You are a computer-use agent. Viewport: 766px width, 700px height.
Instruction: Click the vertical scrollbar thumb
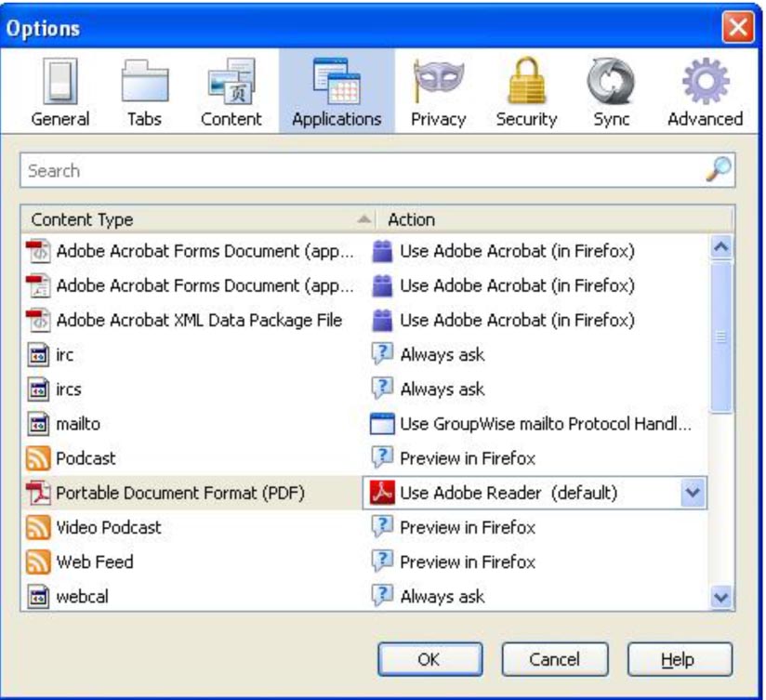(x=721, y=337)
